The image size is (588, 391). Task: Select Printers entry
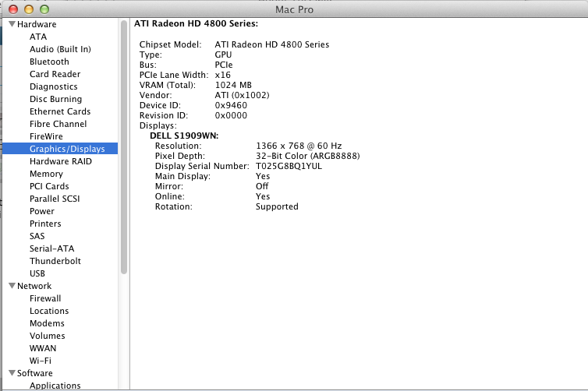click(45, 224)
